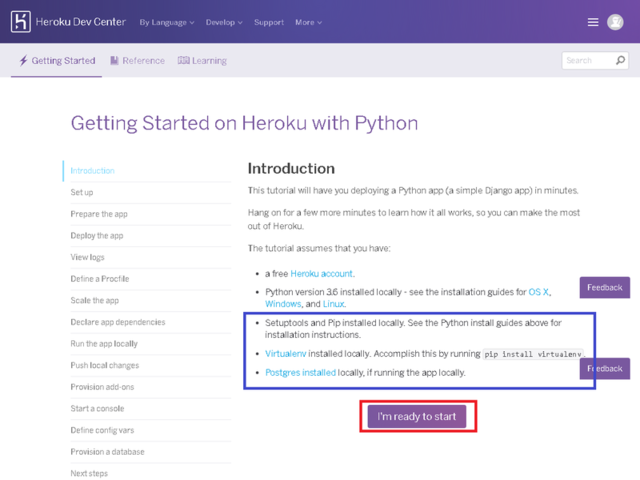The width and height of the screenshot is (640, 480).
Task: Switch to the Getting Started tab
Action: coord(57,60)
